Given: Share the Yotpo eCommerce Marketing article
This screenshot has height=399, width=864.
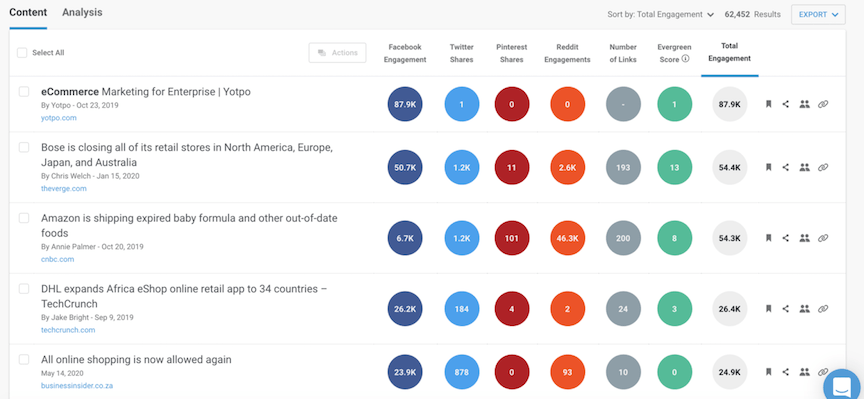Looking at the screenshot, I should click(x=786, y=104).
